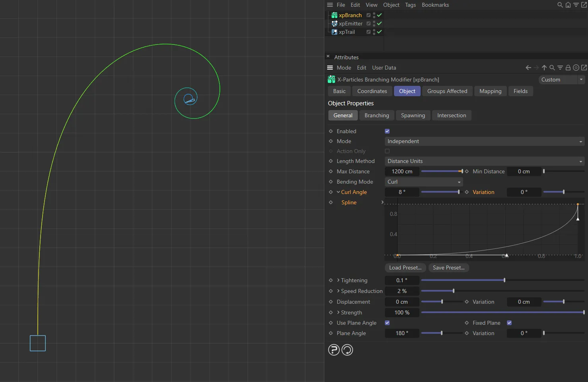Switch to the Branching tab
This screenshot has width=588, height=382.
pos(376,115)
